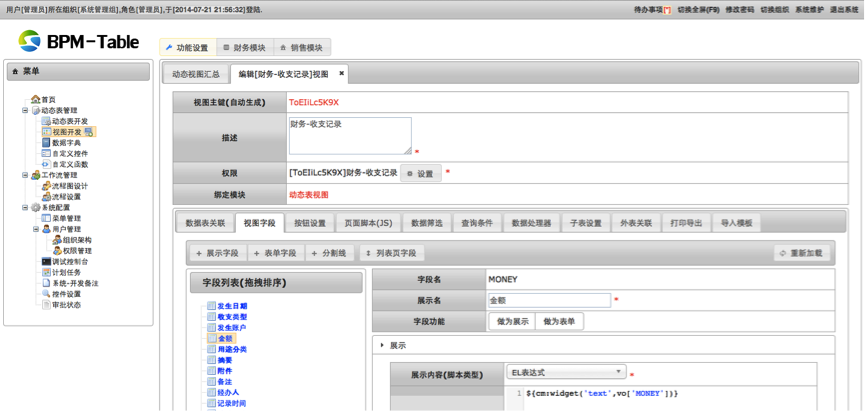Click the 分割线 add button
Screen dimensions: 865x411
coord(329,253)
